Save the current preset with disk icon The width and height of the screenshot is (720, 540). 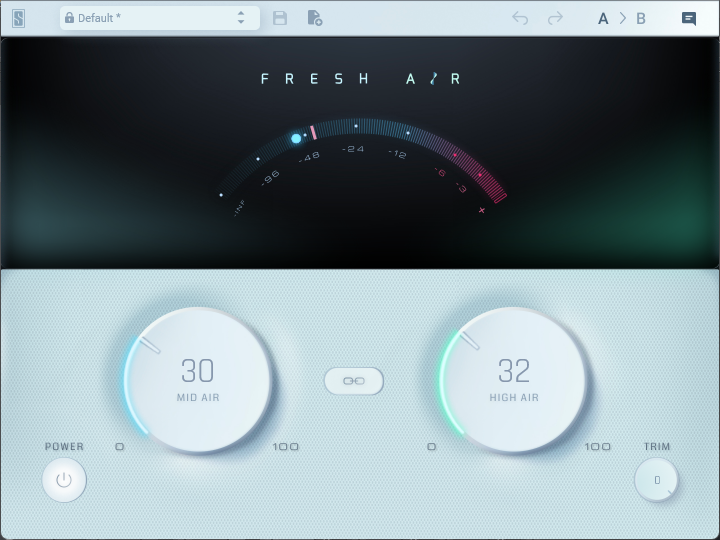[280, 18]
